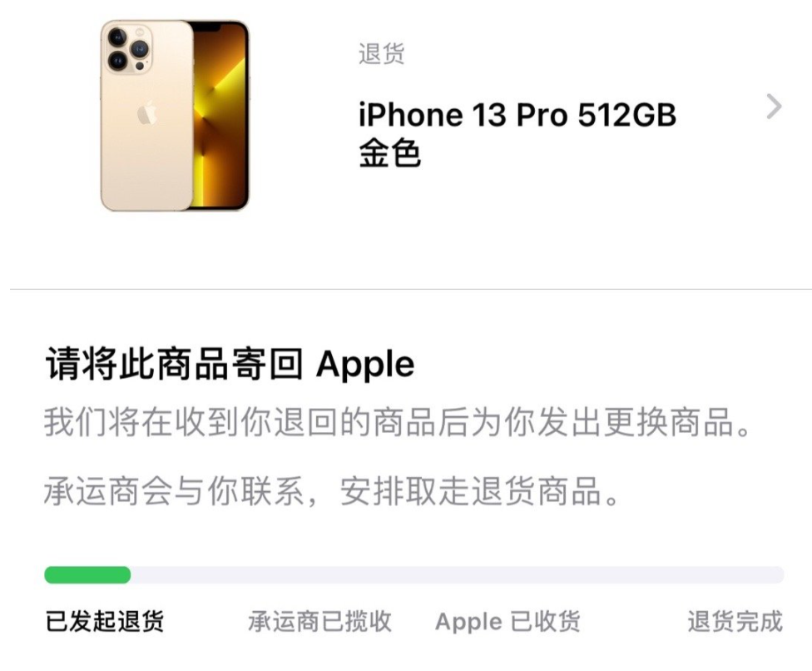This screenshot has height=671, width=812.
Task: Select the 已发起退货 progress step
Action: [x=105, y=621]
